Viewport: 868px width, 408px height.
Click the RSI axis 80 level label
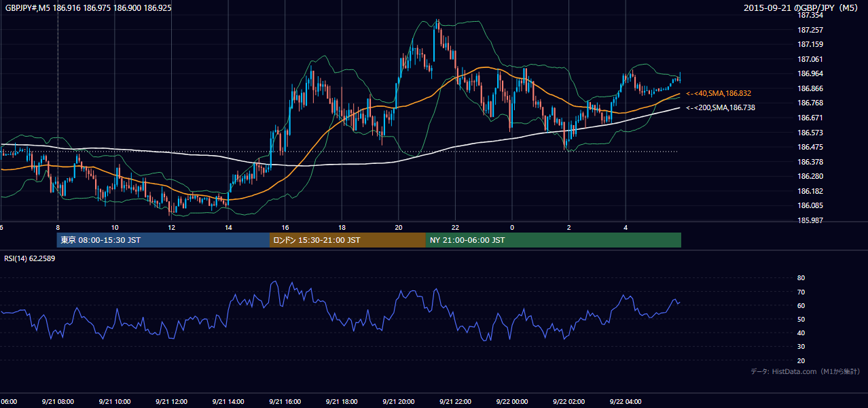[801, 278]
